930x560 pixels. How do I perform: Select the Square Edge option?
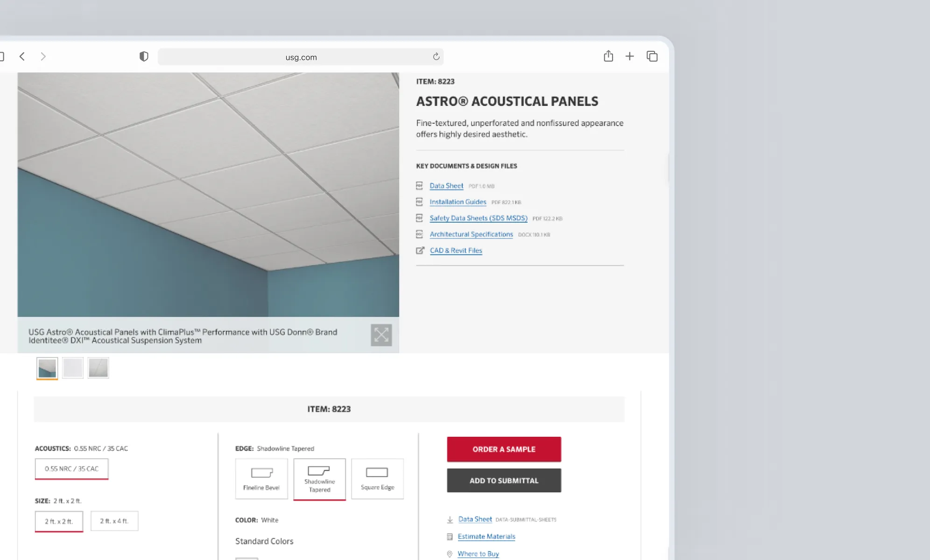pos(377,479)
